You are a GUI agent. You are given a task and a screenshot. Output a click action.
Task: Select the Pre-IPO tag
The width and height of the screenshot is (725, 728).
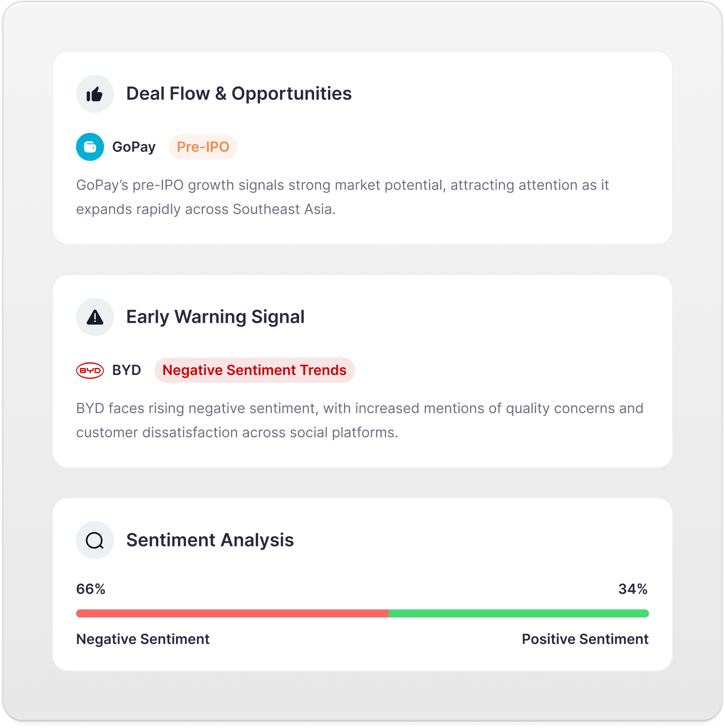click(x=203, y=147)
